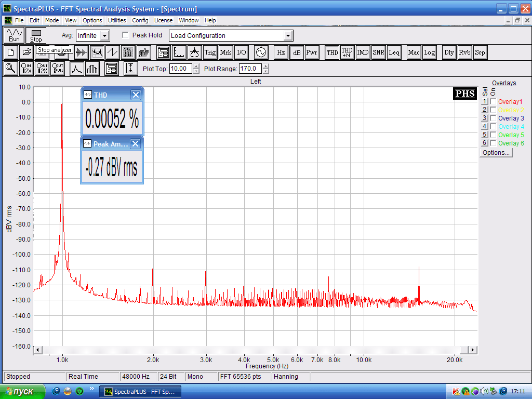Open the Mrk marker settings
This screenshot has width=532, height=399.
point(225,52)
